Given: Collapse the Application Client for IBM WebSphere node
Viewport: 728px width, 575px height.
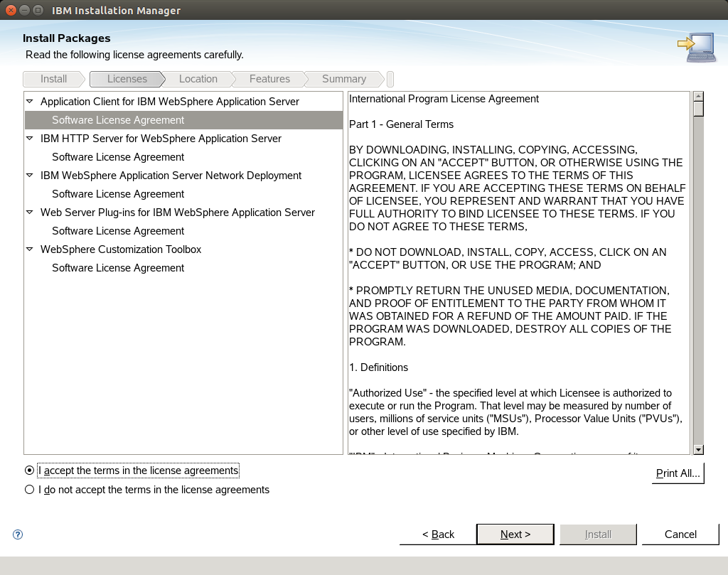Looking at the screenshot, I should tap(30, 101).
